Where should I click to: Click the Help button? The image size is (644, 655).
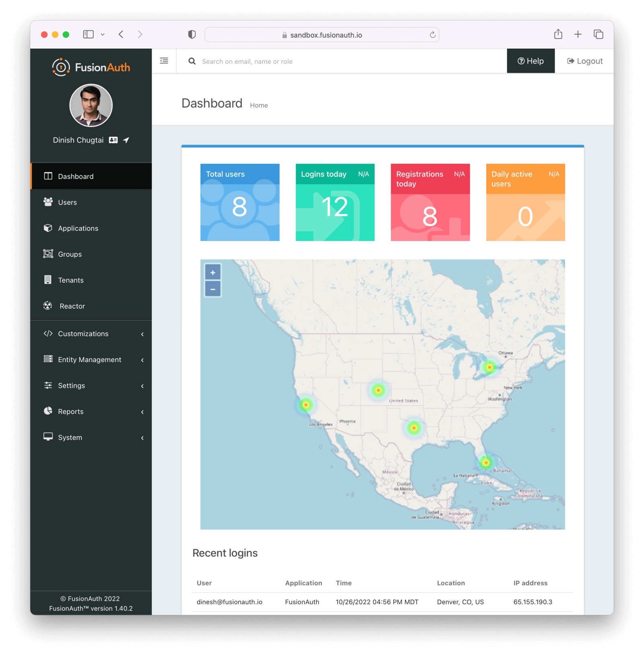tap(530, 61)
